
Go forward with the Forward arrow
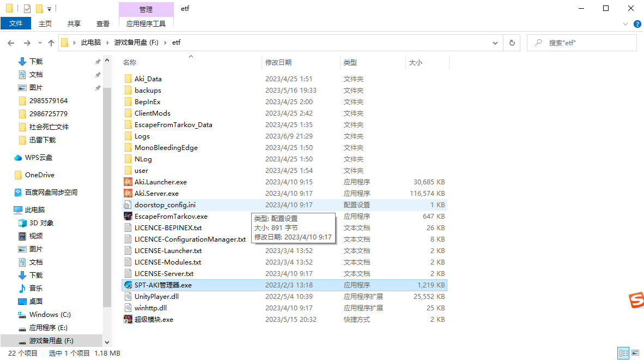27,43
